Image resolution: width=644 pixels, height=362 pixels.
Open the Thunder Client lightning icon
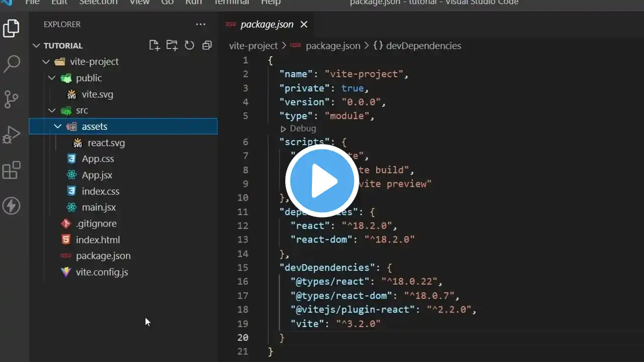(x=11, y=206)
